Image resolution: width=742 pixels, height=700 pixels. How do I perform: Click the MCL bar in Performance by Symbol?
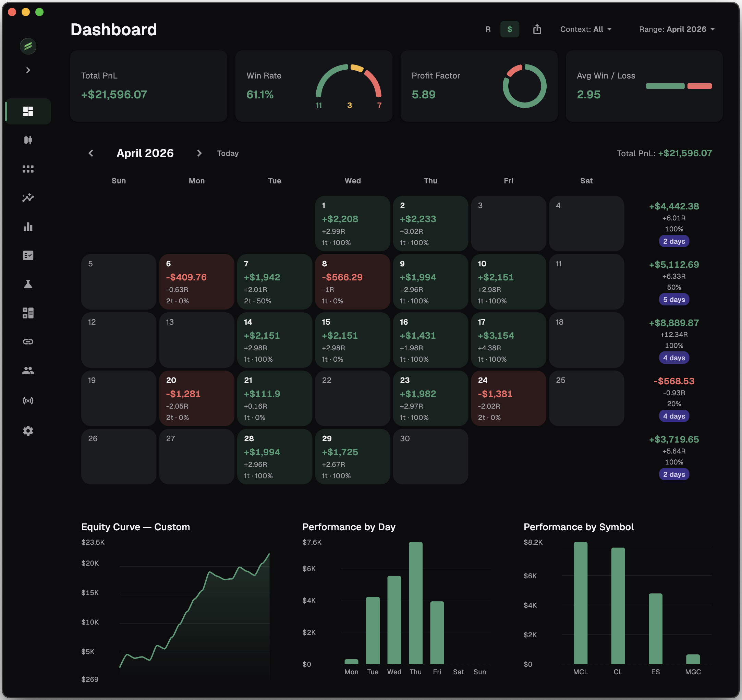[x=580, y=603]
